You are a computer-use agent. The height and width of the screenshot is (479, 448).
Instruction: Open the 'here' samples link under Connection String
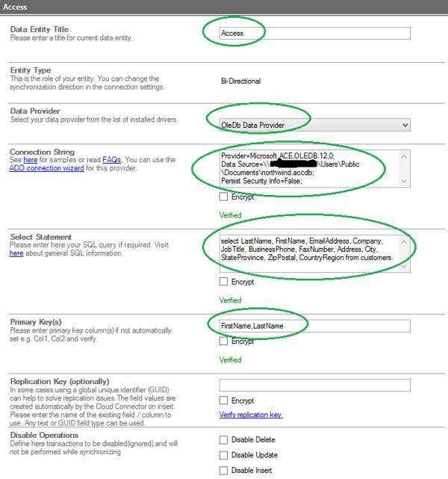pyautogui.click(x=30, y=161)
